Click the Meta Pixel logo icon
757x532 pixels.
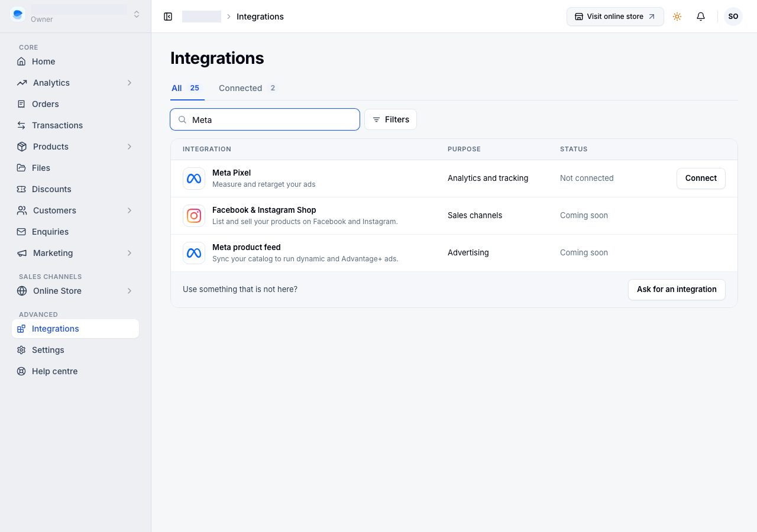tap(194, 179)
